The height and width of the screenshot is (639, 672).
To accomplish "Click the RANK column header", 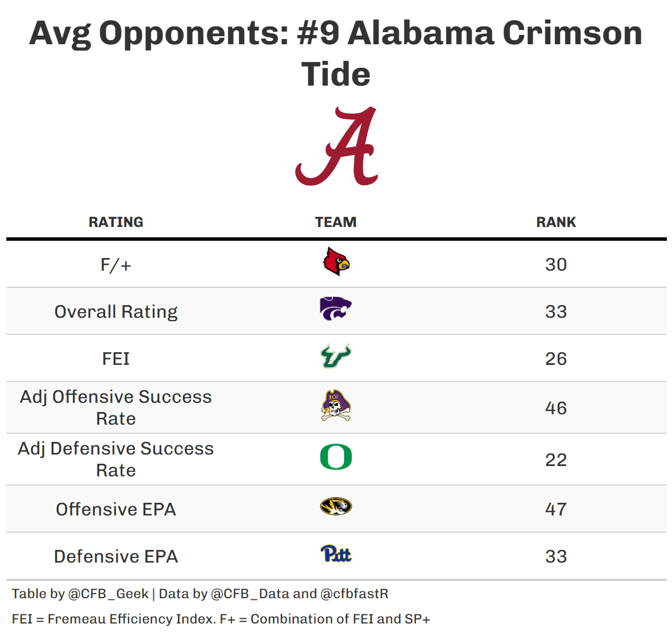I will [556, 222].
